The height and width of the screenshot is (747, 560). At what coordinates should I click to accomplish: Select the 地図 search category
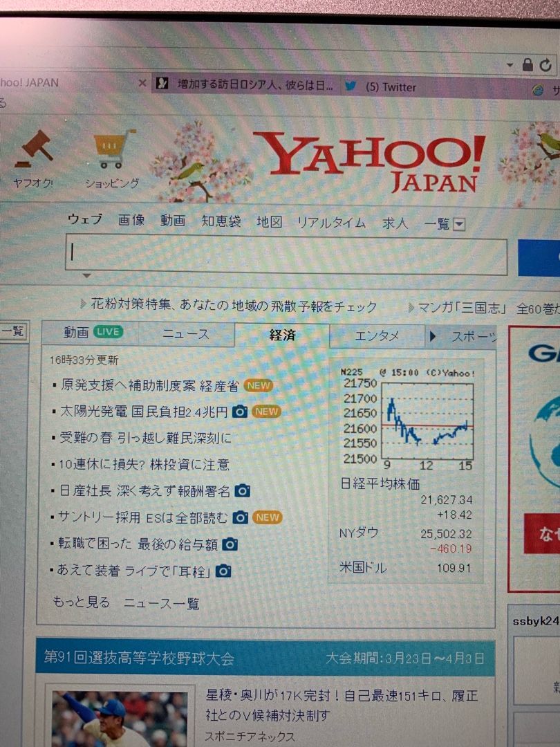270,221
